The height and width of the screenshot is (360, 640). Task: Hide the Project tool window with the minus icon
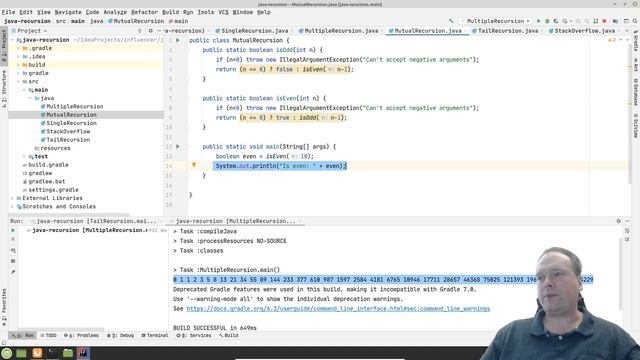[159, 31]
